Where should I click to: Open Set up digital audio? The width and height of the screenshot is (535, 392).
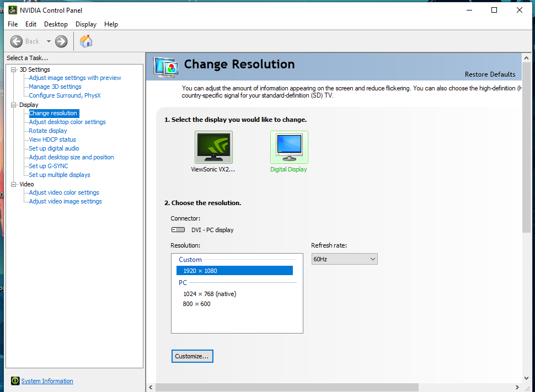click(54, 148)
